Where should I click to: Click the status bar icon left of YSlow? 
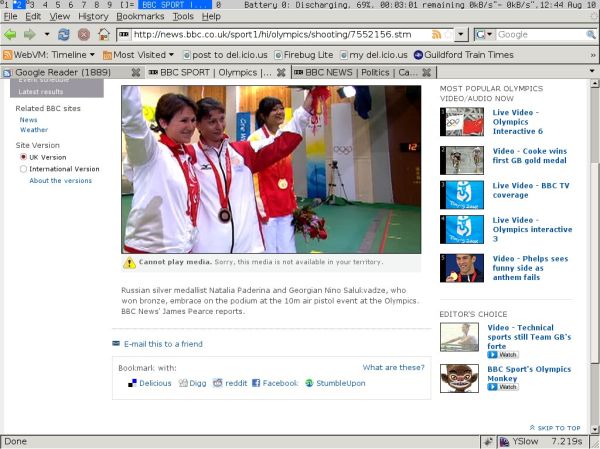tap(488, 442)
